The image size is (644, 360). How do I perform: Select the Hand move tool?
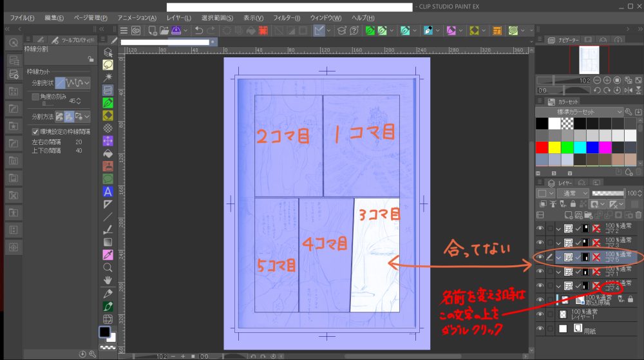pos(108,280)
